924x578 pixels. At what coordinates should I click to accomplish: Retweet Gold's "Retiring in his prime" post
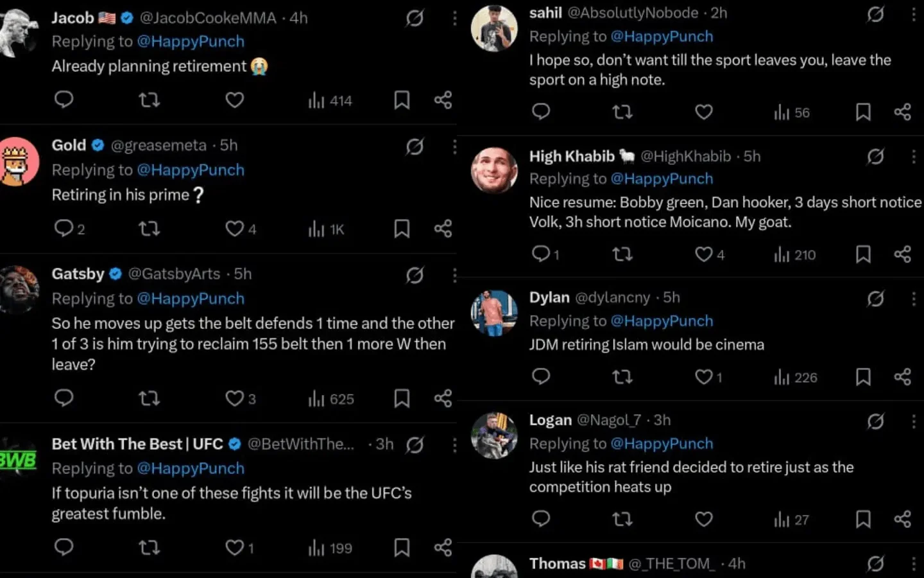149,229
